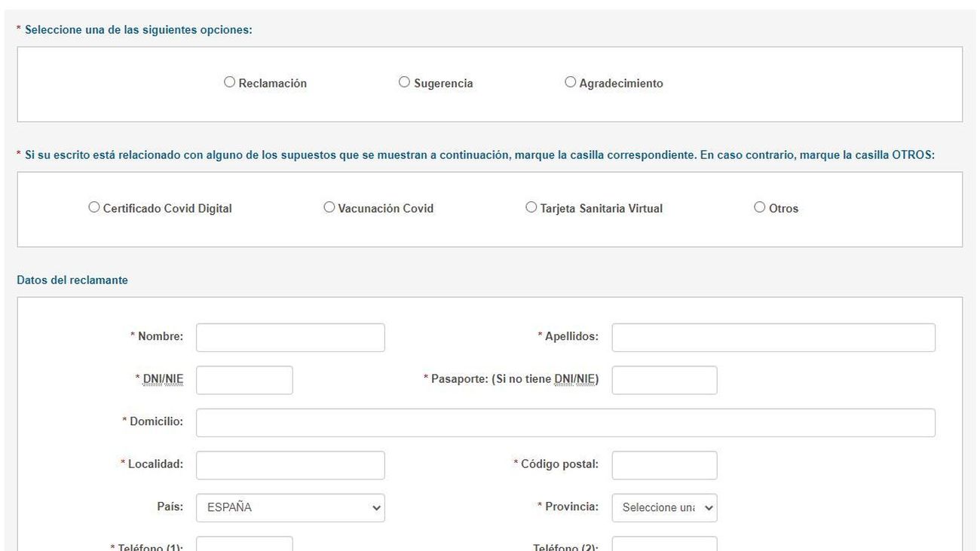Image resolution: width=980 pixels, height=551 pixels.
Task: Expand the Provincia dropdown list
Action: click(x=664, y=508)
